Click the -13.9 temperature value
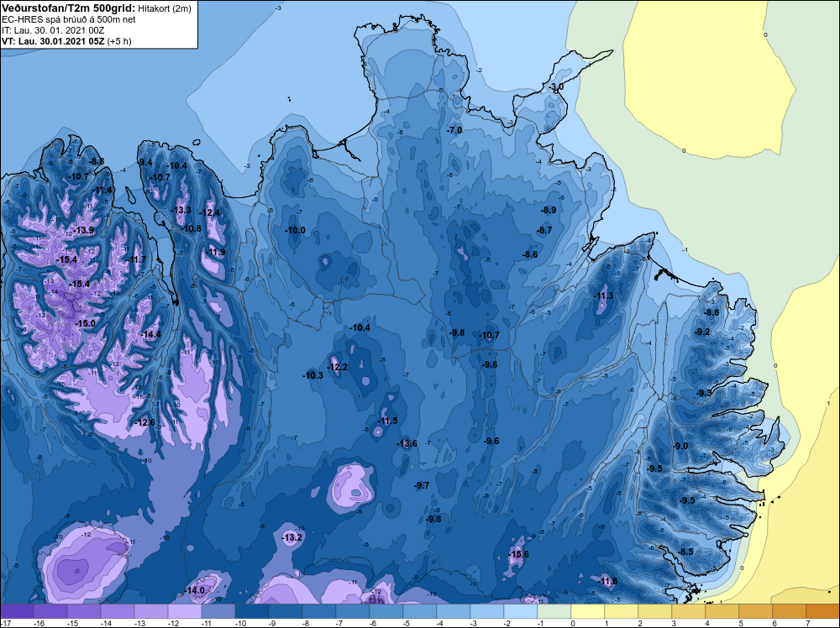Viewport: 840px width, 628px height. (x=84, y=230)
